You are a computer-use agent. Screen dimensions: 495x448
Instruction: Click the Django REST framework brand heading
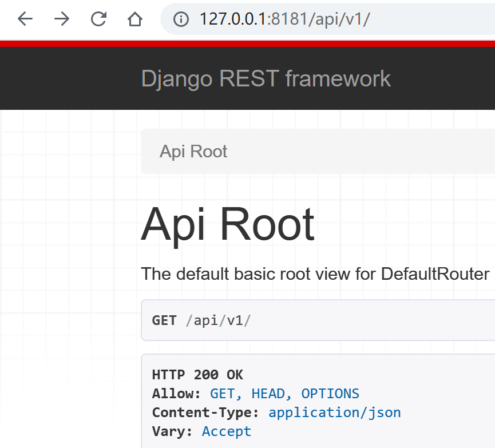(266, 78)
